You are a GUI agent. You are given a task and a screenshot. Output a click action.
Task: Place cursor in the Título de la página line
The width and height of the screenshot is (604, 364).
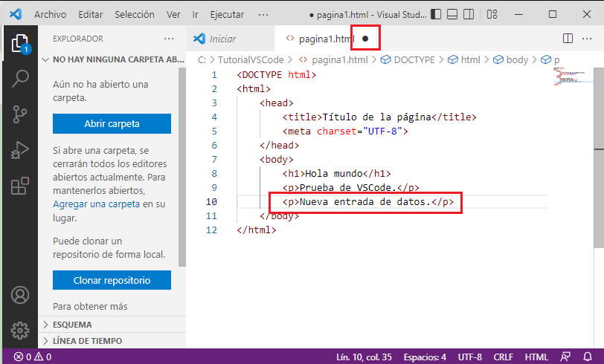pos(379,117)
